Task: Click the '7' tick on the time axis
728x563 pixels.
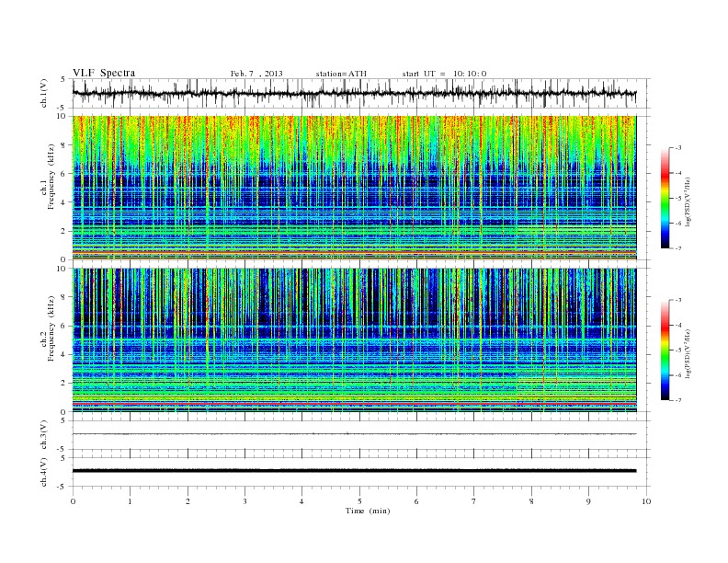Action: click(x=474, y=501)
